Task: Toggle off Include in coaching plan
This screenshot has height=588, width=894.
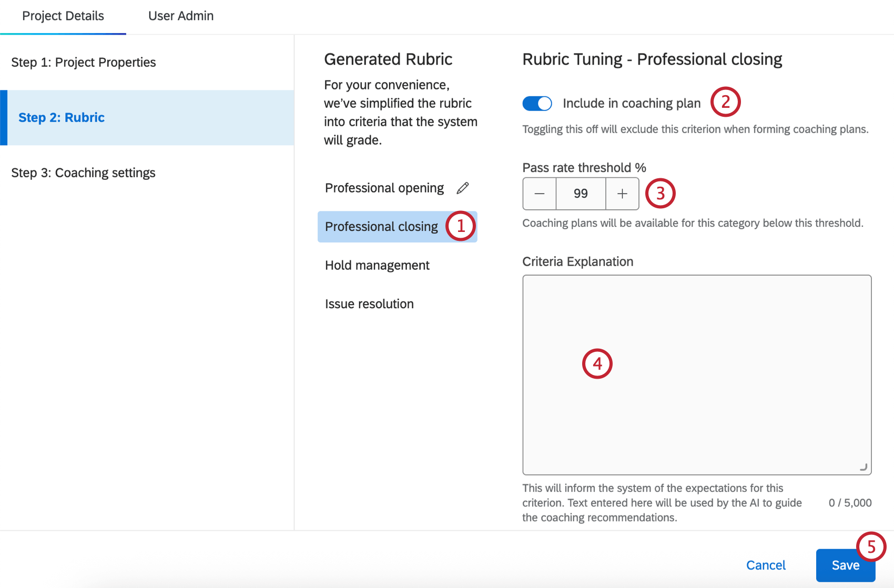Action: pyautogui.click(x=536, y=104)
